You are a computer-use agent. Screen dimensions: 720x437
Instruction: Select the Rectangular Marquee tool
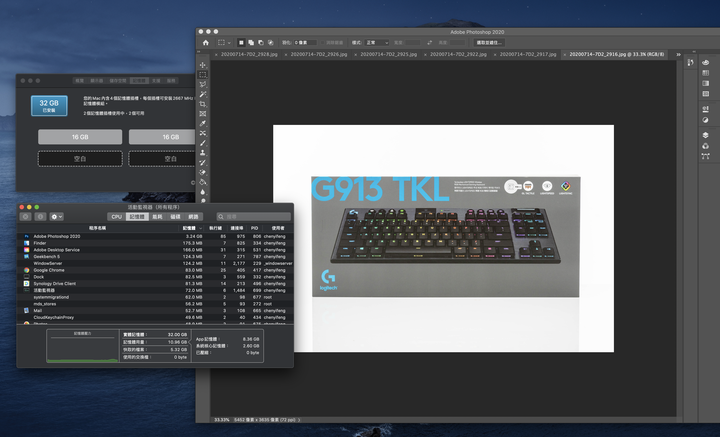[202, 74]
